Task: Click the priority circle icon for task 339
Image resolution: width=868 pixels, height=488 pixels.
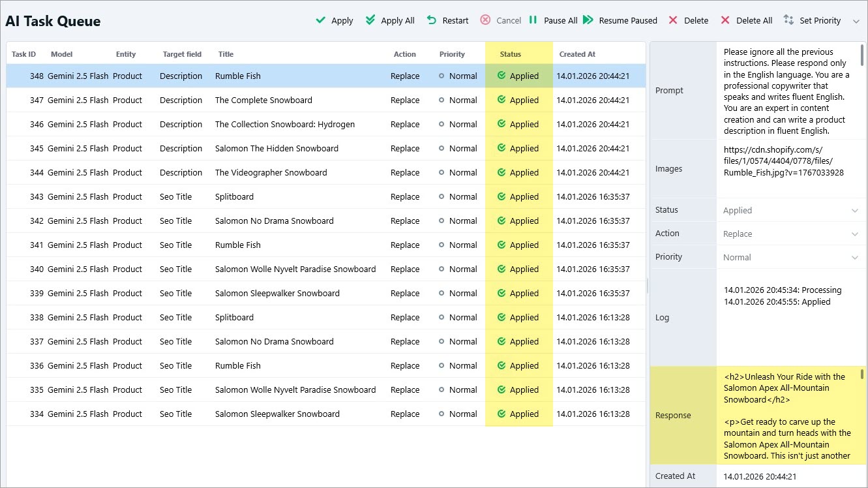Action: (441, 293)
